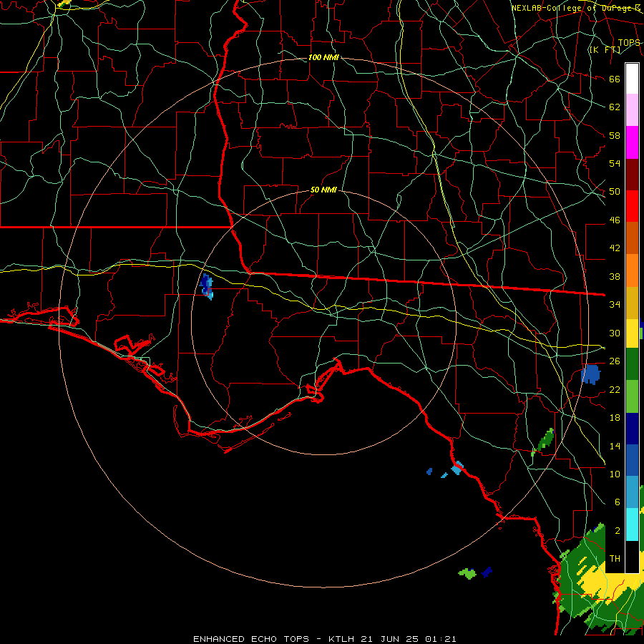Viewport: 644px width, 644px height.
Task: Click the 'TOPS' legend title
Action: pyautogui.click(x=629, y=42)
